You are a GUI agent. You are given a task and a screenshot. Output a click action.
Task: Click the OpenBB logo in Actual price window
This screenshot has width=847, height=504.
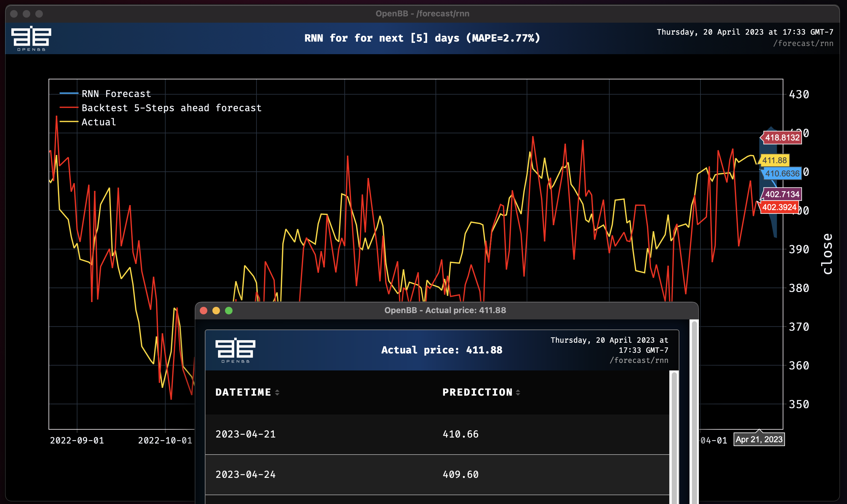pyautogui.click(x=235, y=350)
